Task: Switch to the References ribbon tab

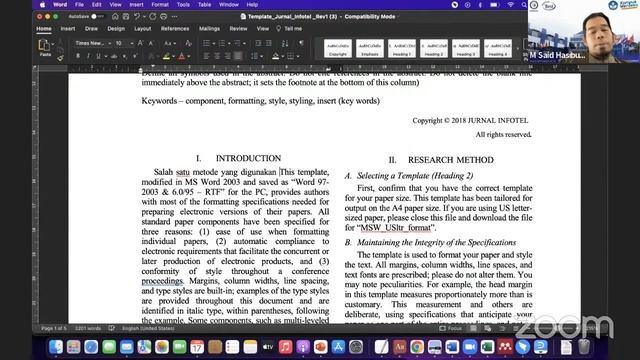Action: coord(175,29)
